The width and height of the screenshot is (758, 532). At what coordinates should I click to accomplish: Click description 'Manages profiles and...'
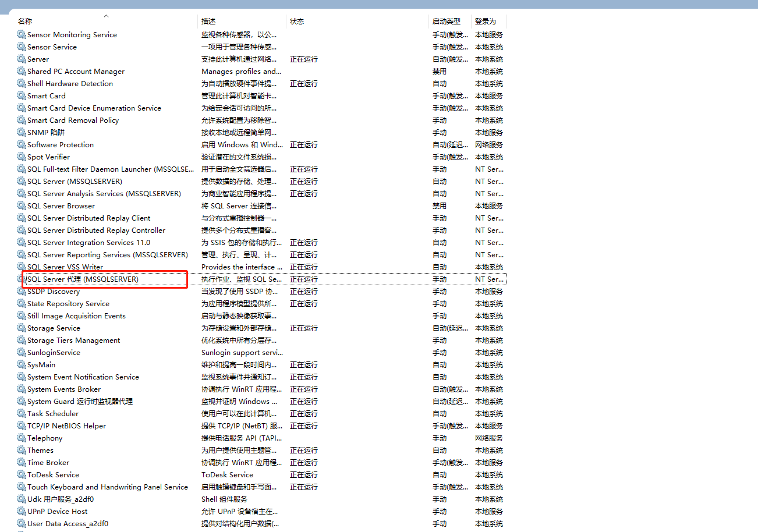tap(242, 72)
